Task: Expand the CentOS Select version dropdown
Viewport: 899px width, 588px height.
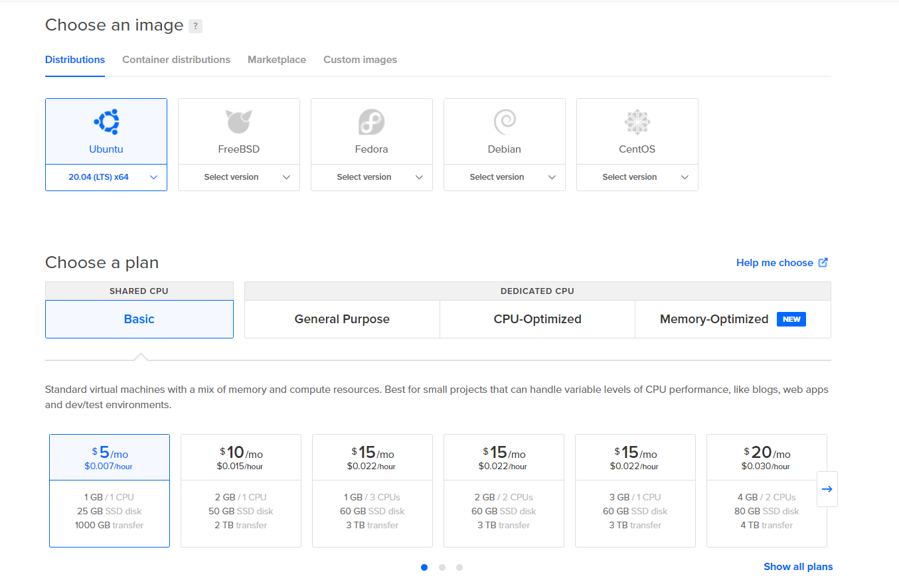Action: coord(637,177)
